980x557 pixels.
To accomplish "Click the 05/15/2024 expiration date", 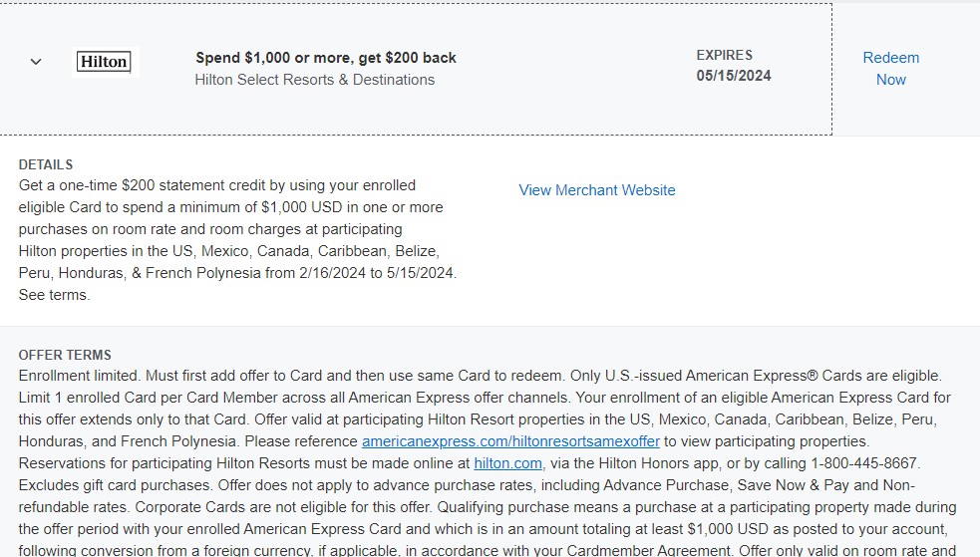I will click(x=734, y=76).
